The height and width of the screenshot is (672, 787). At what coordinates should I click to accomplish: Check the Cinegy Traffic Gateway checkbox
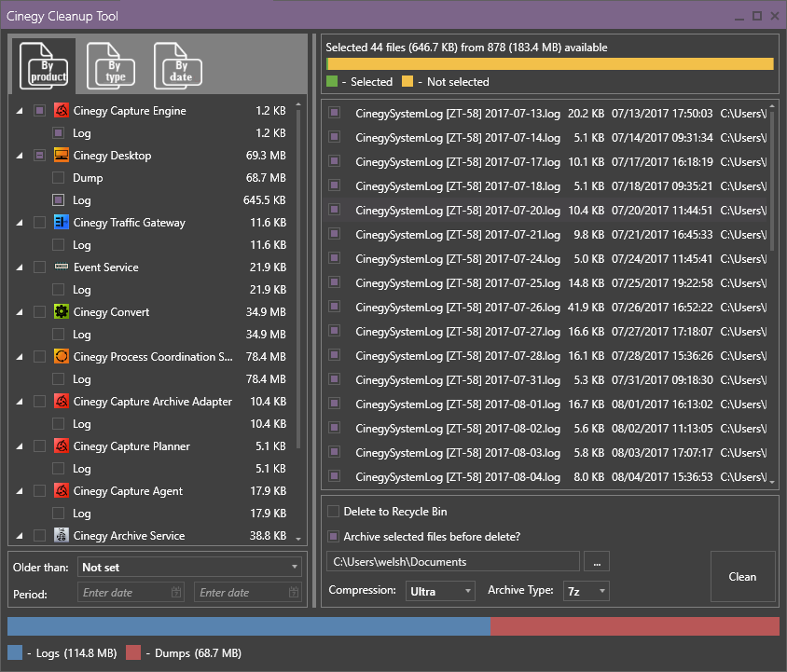pos(40,222)
